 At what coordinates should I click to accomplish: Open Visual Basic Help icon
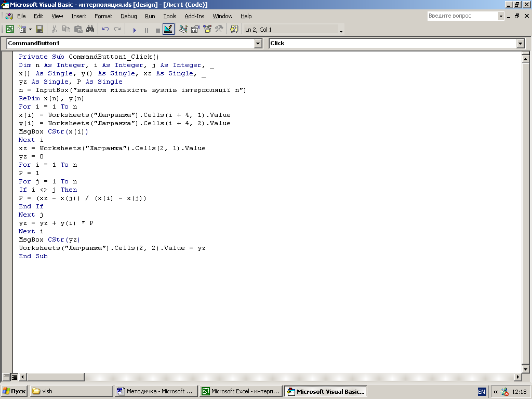point(234,30)
